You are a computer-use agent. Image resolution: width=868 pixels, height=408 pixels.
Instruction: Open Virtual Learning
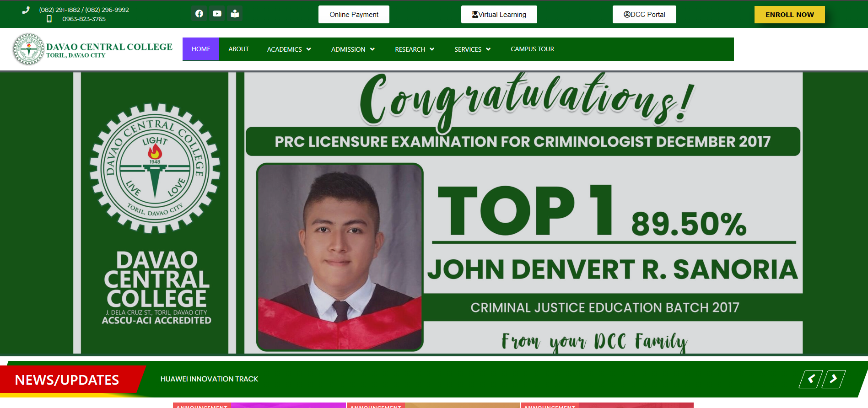point(499,15)
